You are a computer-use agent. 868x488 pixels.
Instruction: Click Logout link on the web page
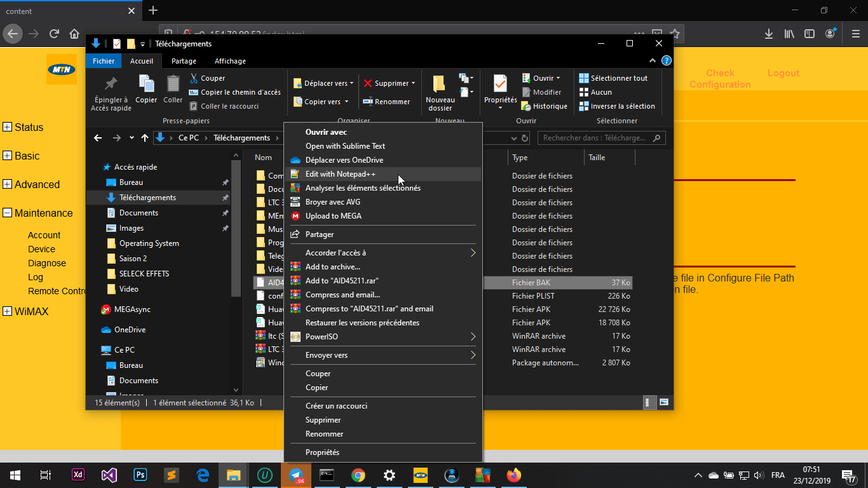pyautogui.click(x=783, y=73)
